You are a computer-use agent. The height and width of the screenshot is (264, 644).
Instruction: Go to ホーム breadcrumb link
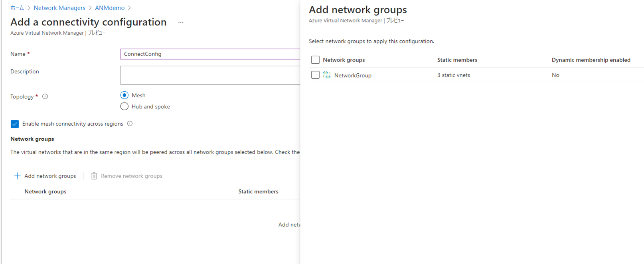click(17, 8)
